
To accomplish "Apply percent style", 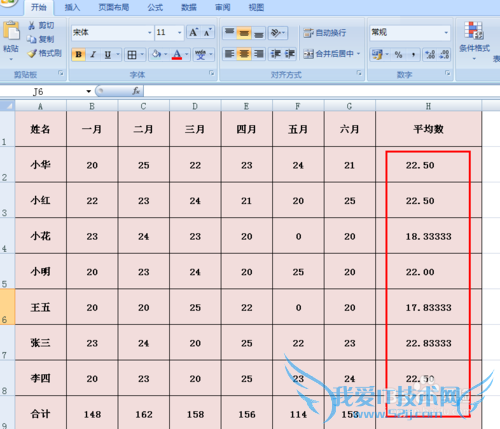I will [x=398, y=54].
